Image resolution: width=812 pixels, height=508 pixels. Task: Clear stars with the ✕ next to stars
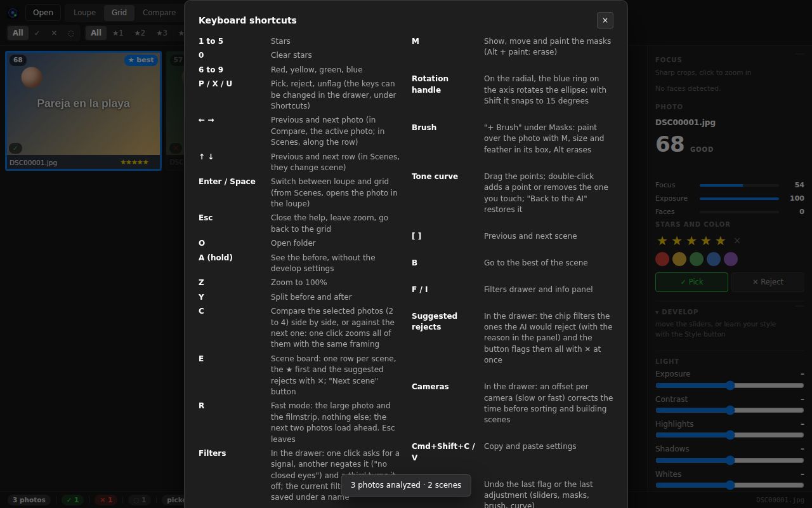pyautogui.click(x=737, y=241)
